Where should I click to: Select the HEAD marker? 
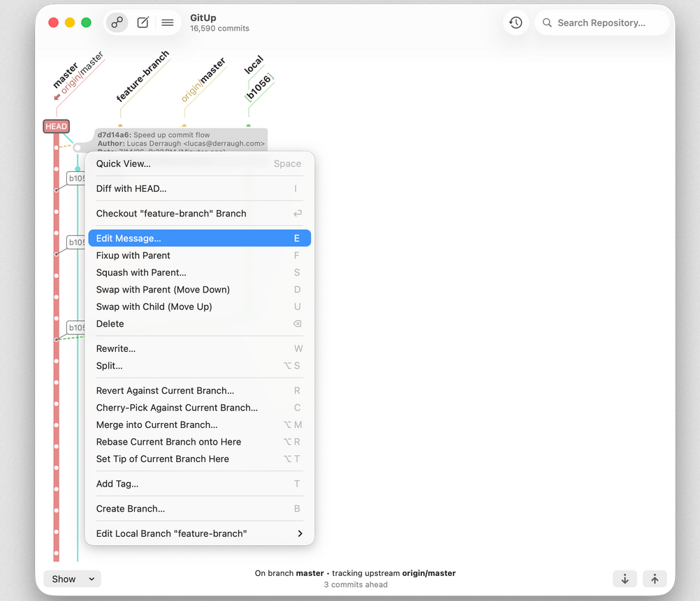(x=57, y=126)
